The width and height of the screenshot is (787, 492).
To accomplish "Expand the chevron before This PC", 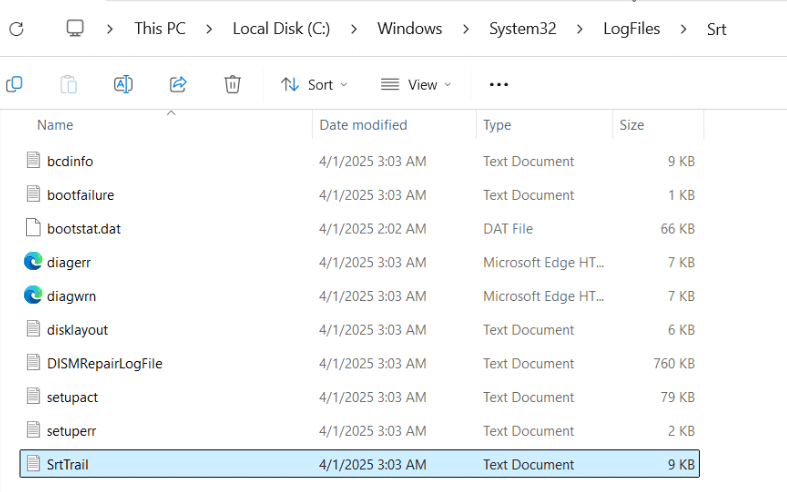I will [x=110, y=29].
